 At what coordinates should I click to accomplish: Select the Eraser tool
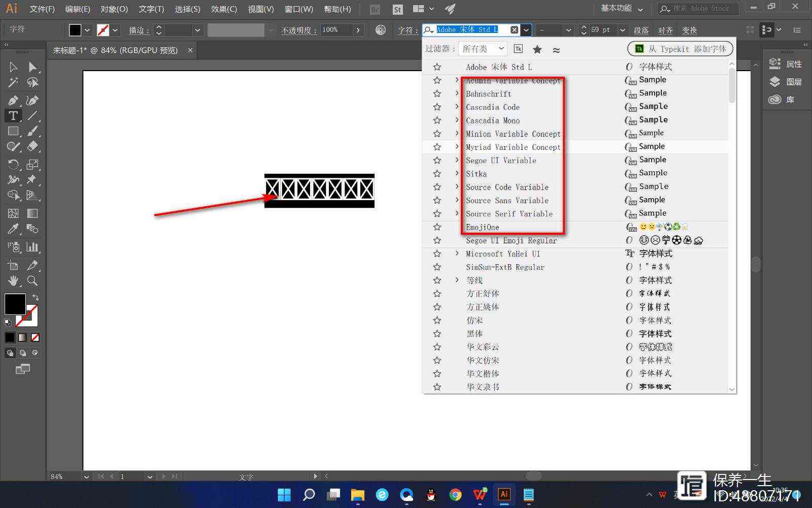coord(32,147)
